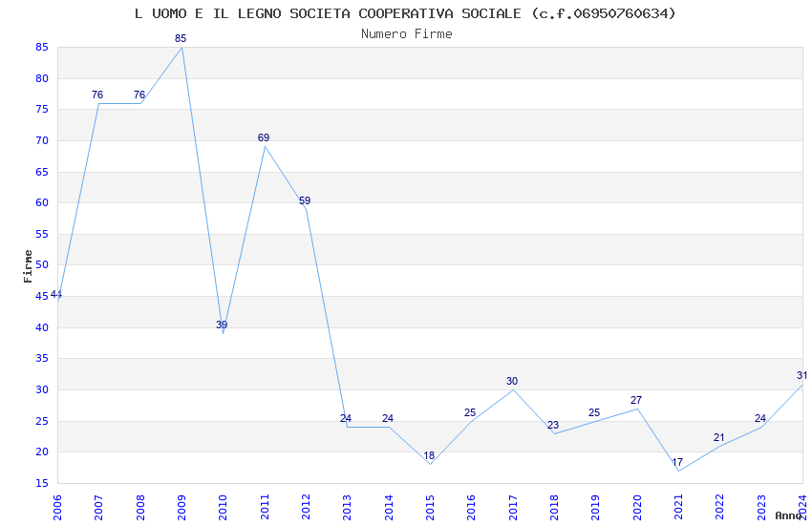812x525 pixels.
Task: Click the Anno x-axis title
Action: 788,515
